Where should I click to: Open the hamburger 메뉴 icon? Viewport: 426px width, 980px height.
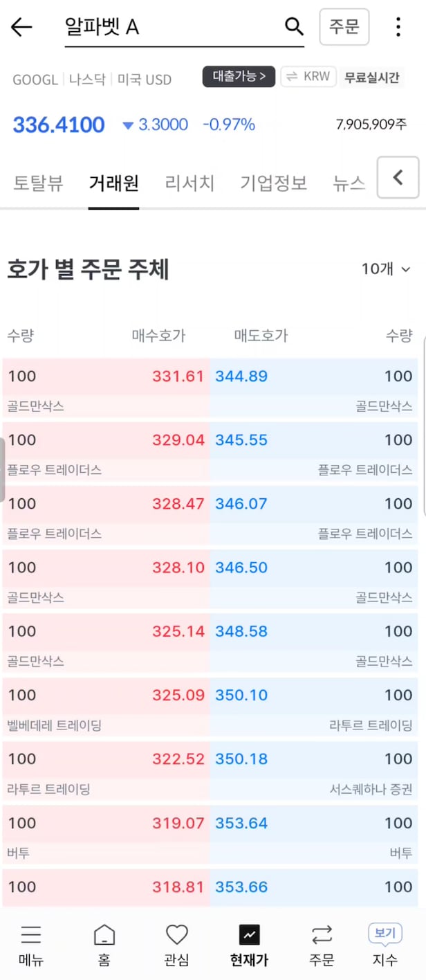[30, 936]
